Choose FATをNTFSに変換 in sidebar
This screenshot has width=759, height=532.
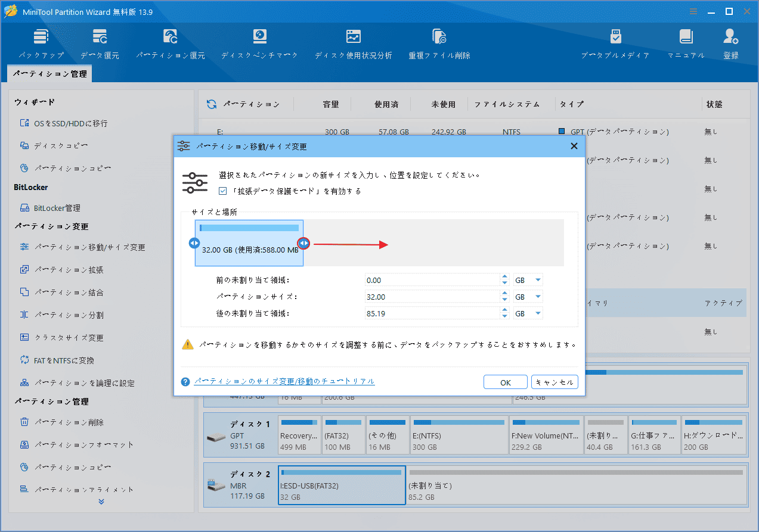click(57, 360)
